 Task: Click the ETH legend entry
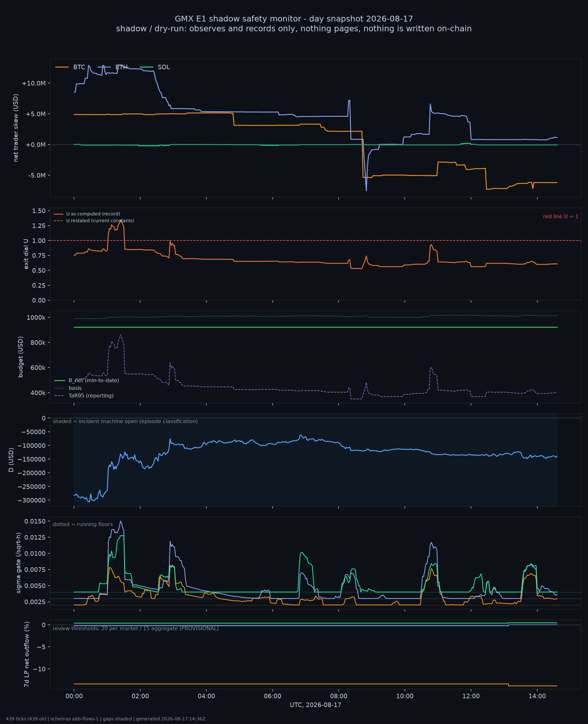(x=113, y=67)
